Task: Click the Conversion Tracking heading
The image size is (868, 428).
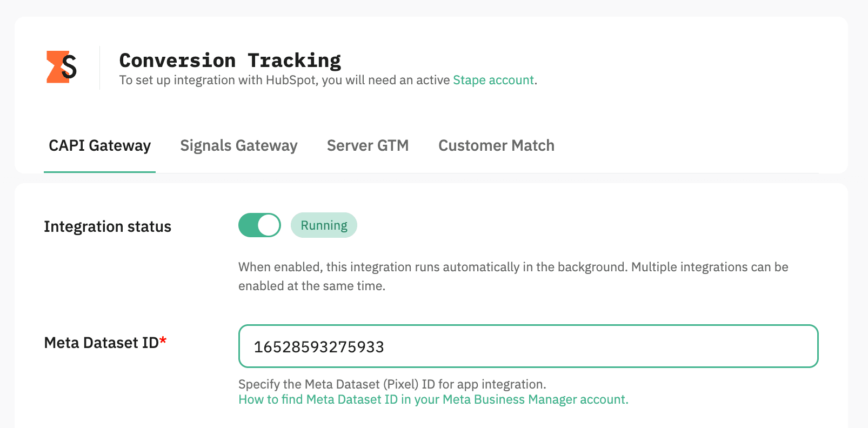Action: tap(230, 60)
